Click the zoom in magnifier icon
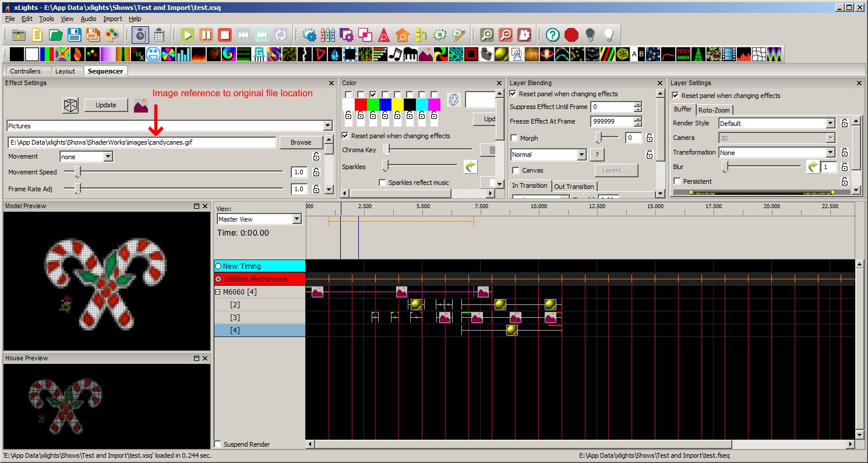Viewport: 868px width, 463px height. pos(487,34)
